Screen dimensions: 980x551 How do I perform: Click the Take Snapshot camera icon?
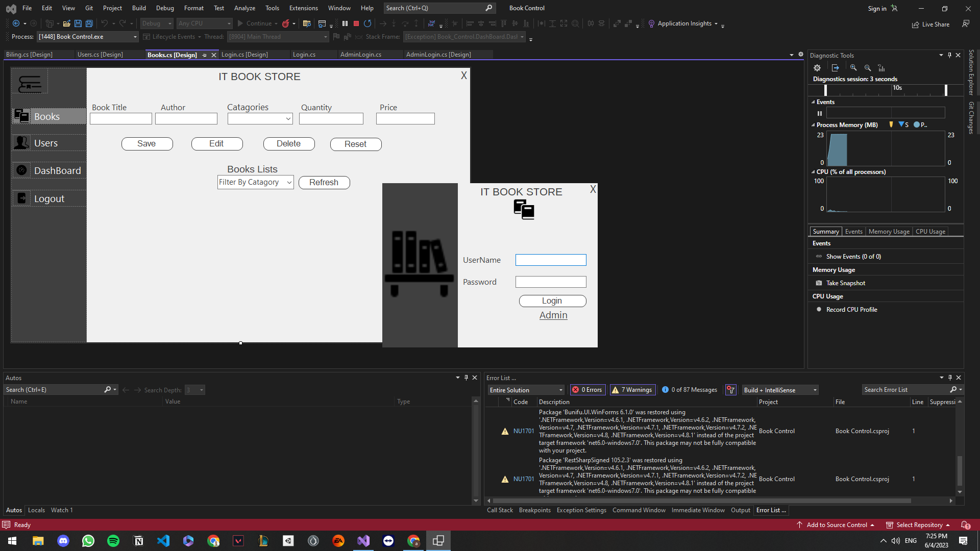(x=819, y=283)
